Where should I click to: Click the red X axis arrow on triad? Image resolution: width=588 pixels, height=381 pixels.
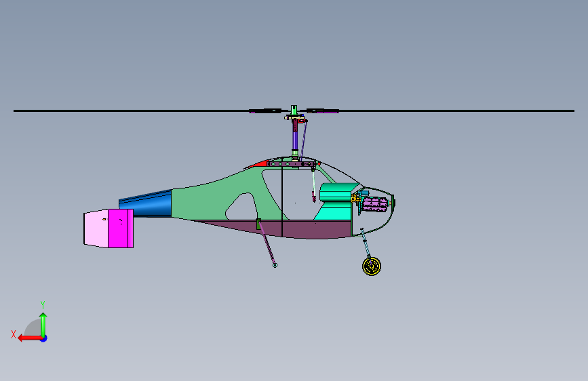tap(29, 338)
